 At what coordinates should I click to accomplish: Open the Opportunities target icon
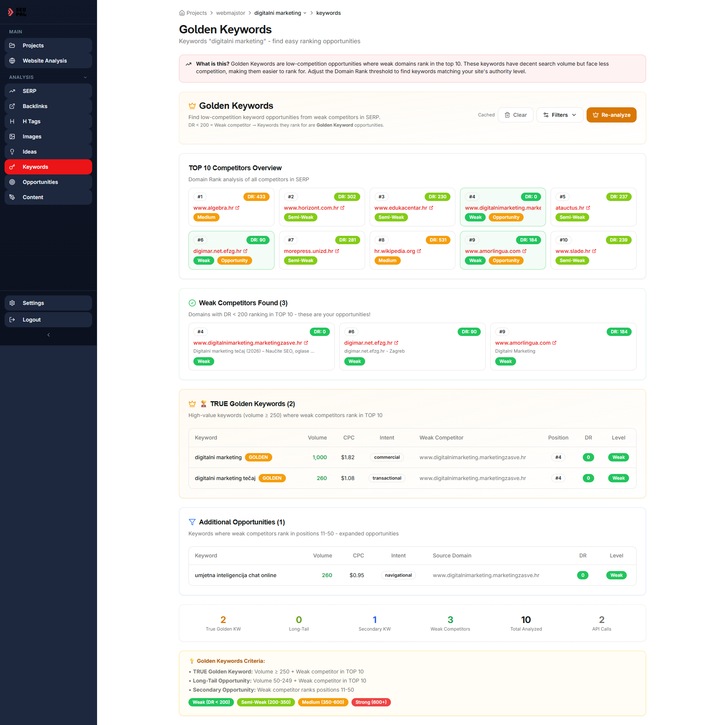13,182
